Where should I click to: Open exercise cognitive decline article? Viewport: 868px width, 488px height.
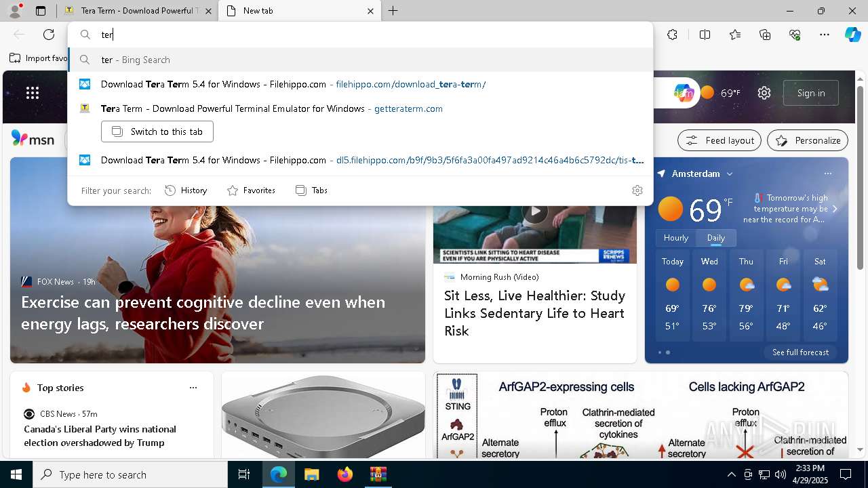click(203, 313)
